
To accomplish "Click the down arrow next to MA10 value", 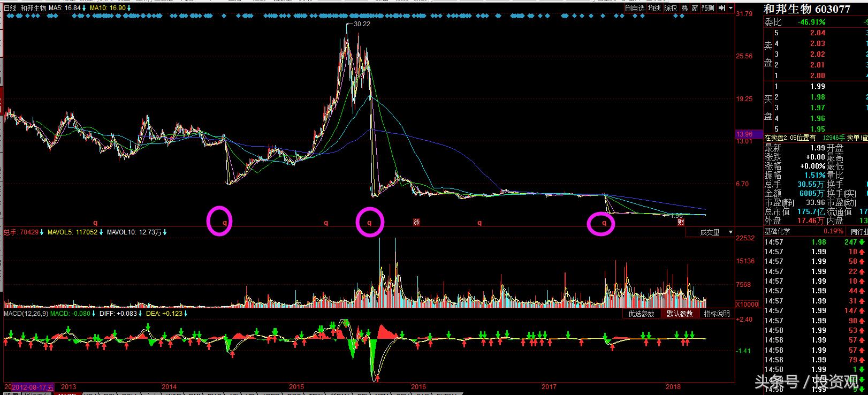I will tap(129, 8).
